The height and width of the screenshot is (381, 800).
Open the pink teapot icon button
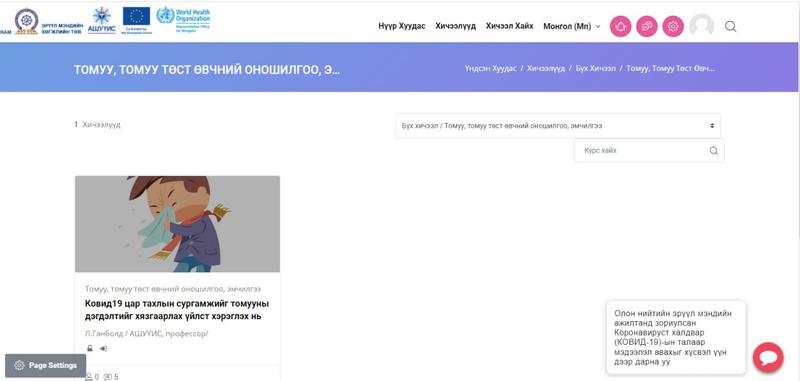[x=621, y=27]
